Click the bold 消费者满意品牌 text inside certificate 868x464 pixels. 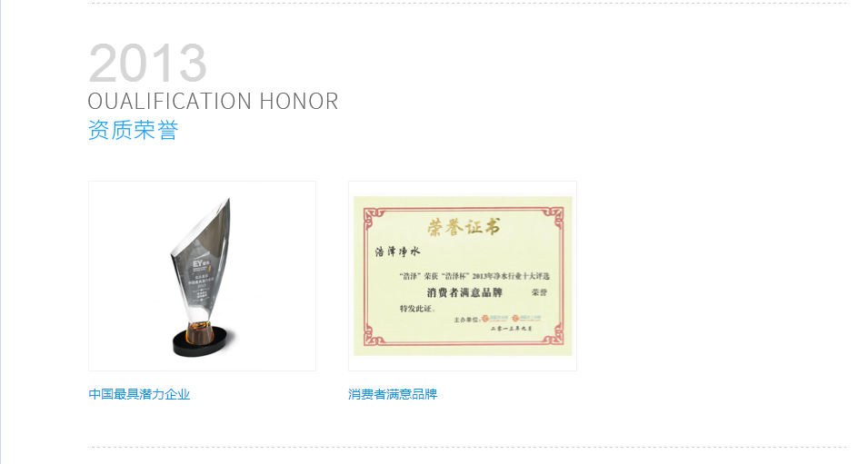464,292
